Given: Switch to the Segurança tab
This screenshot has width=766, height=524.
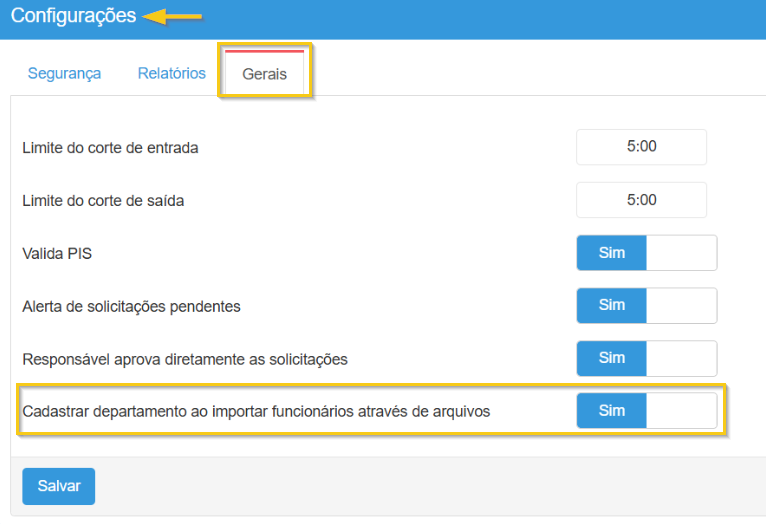Looking at the screenshot, I should (x=64, y=73).
